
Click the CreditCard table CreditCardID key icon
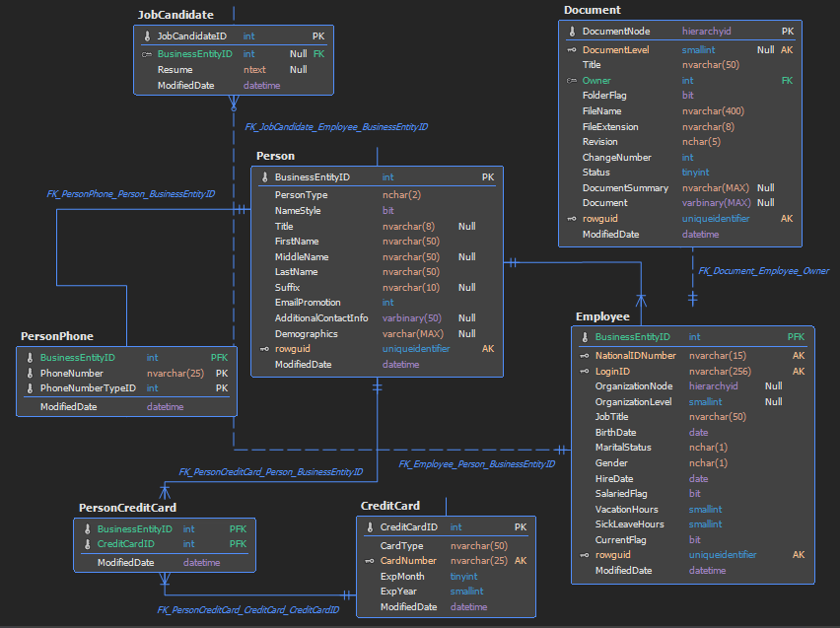[x=370, y=527]
